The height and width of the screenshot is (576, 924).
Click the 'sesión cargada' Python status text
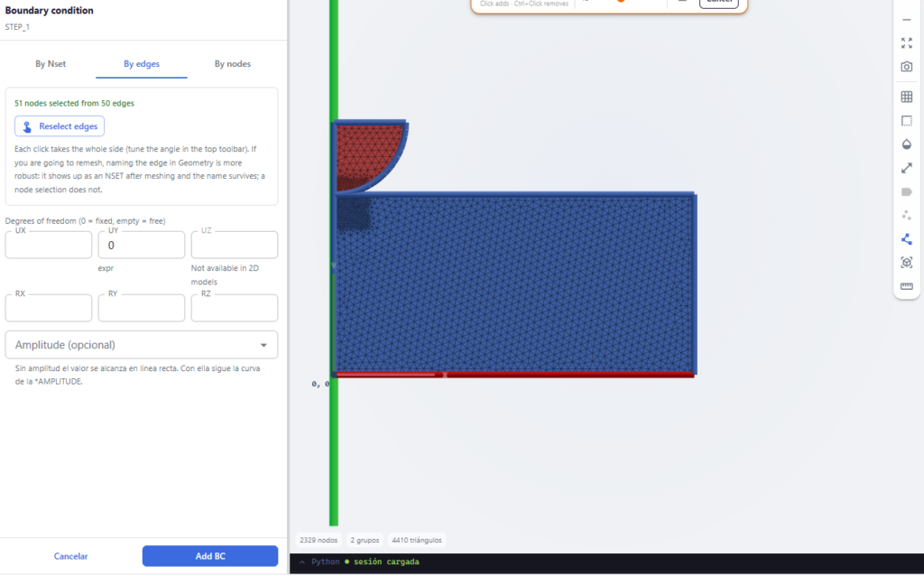pyautogui.click(x=386, y=562)
